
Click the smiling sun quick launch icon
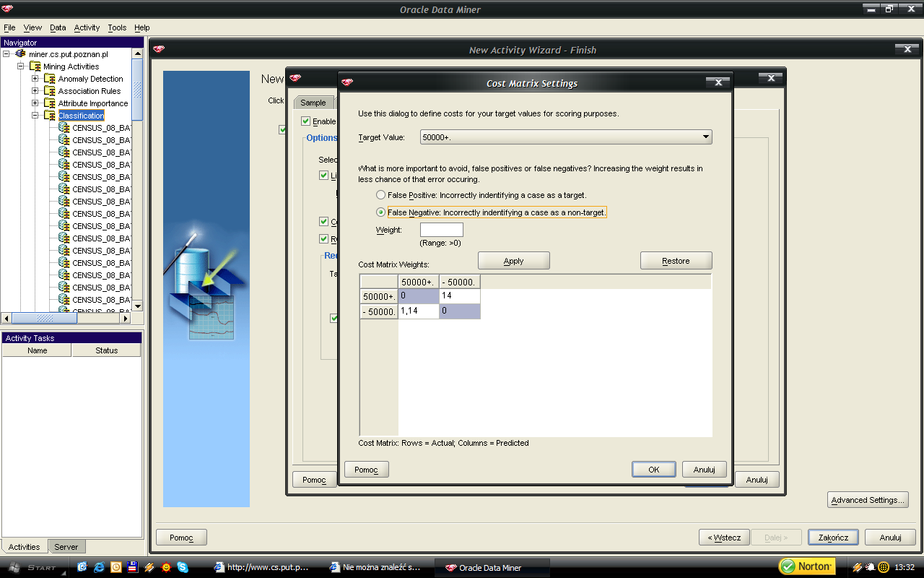(166, 567)
